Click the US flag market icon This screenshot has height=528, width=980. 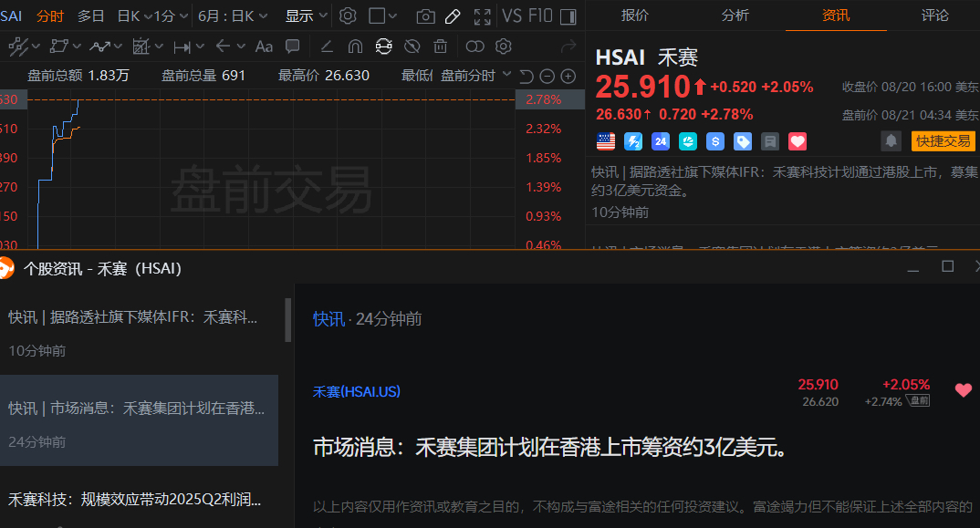point(606,142)
